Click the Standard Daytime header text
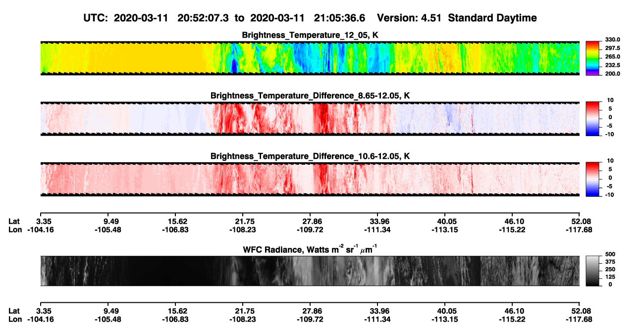The height and width of the screenshot is (330, 644). (493, 18)
